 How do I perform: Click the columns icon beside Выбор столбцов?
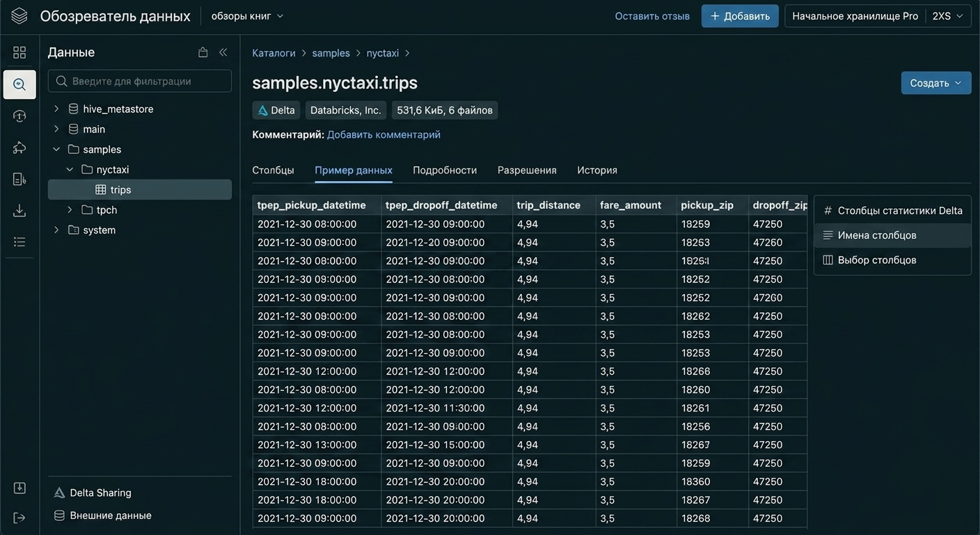point(828,260)
